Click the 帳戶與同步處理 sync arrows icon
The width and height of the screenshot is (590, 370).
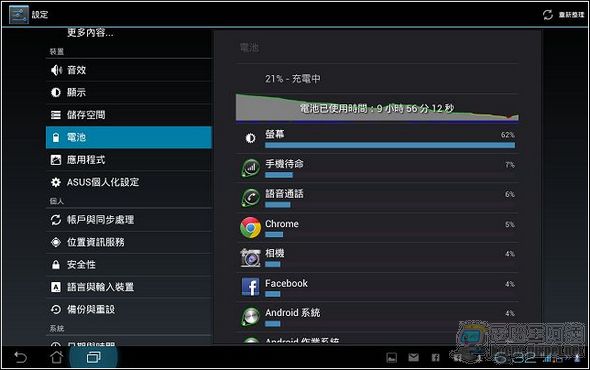pyautogui.click(x=56, y=220)
